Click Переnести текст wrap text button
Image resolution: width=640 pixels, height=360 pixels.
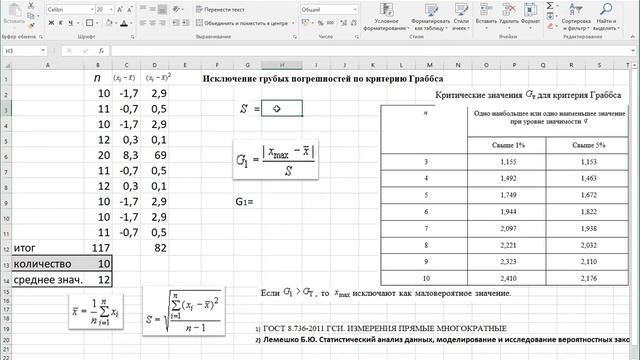pos(220,9)
